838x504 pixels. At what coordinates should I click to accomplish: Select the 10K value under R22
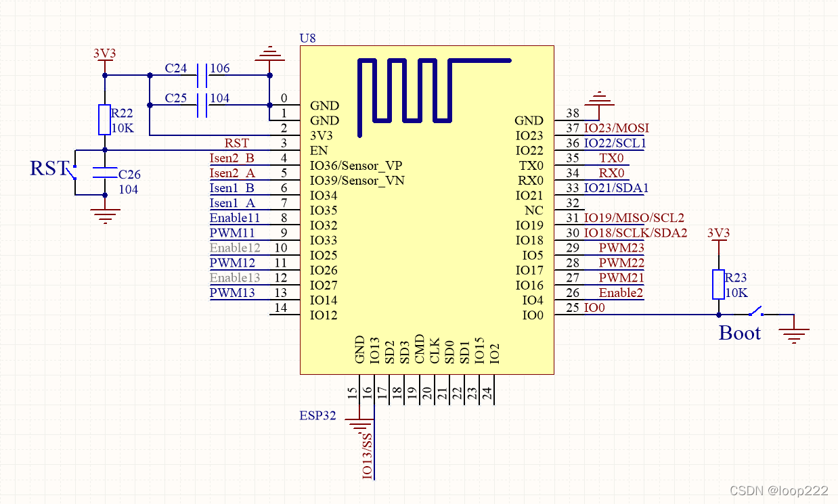[123, 128]
